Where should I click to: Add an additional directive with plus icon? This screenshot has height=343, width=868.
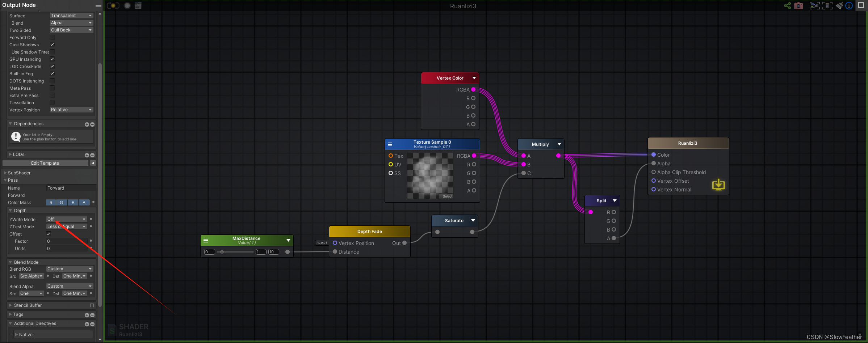pos(87,324)
